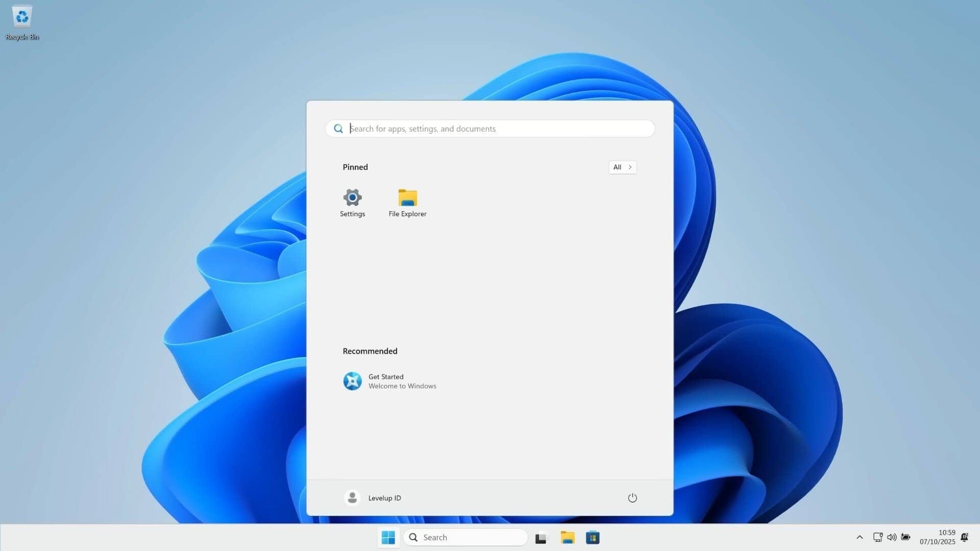Open Task View from the taskbar
Screen dimensions: 980x551
pos(541,537)
